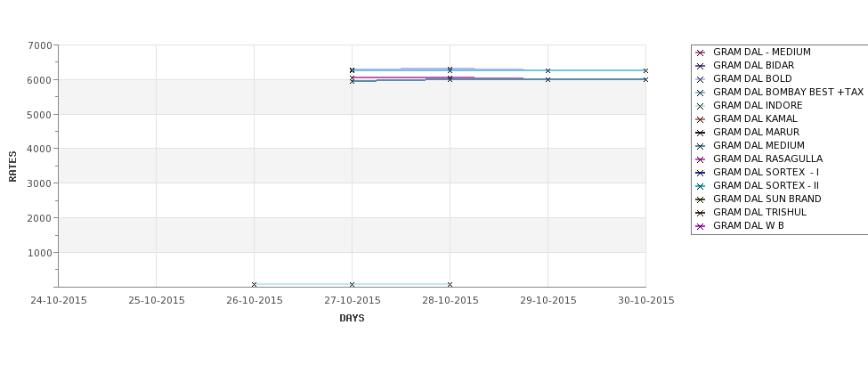Click the GRAM DAL RASAGULLA legend marker
The image size is (868, 382).
coord(701,160)
